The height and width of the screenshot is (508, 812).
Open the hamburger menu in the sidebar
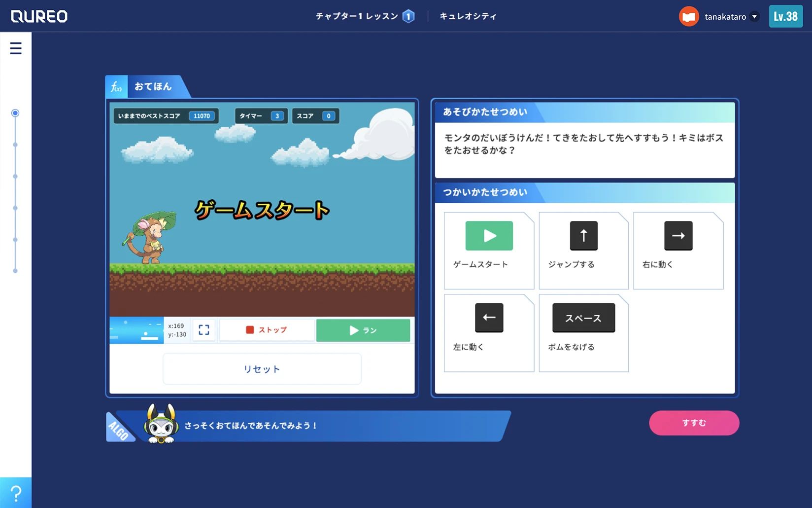[16, 48]
